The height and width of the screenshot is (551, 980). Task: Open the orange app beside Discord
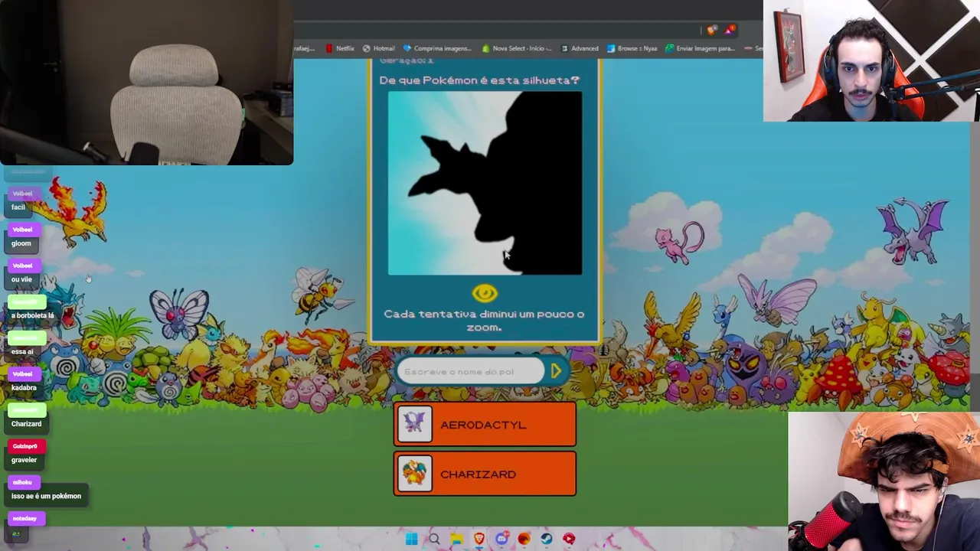tap(524, 539)
